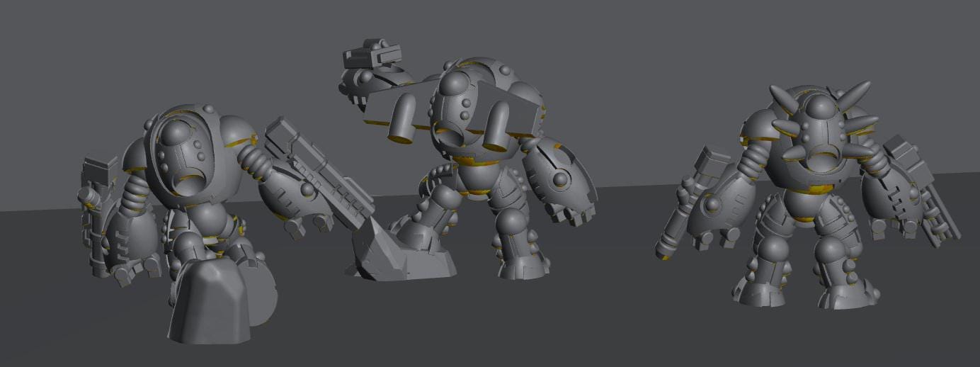
Task: Select the spiked robot model on the right
Action: 807,198
